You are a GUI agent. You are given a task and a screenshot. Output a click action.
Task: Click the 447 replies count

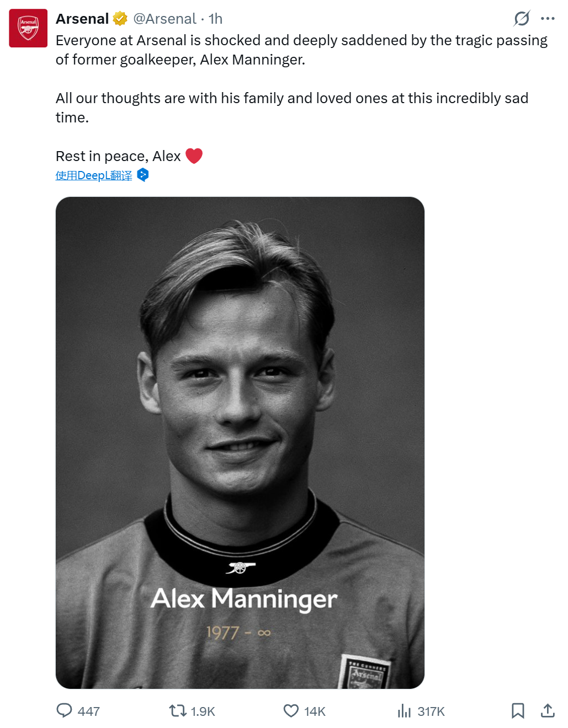[x=89, y=711]
